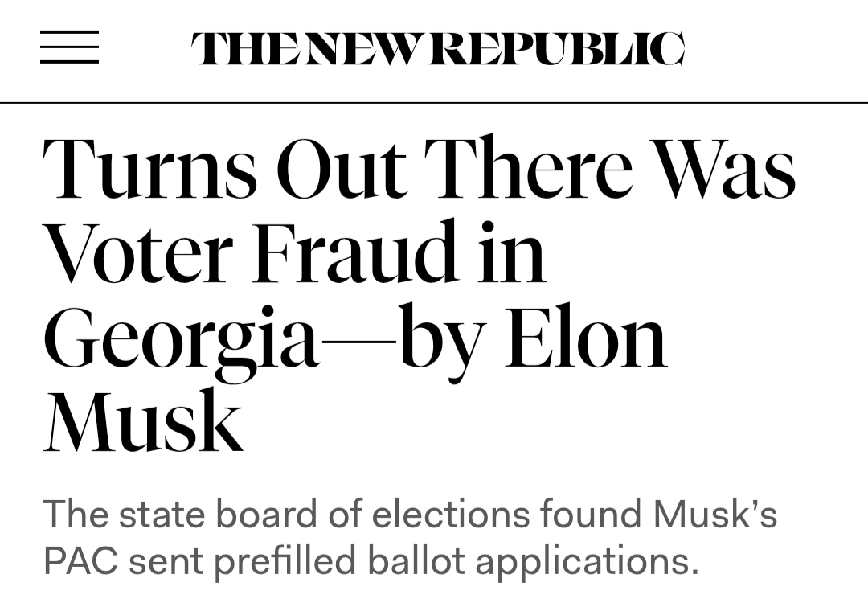Screen dimensions: 868x611
Task: Click the subheadline about Musk's PAC
Action: 410,537
